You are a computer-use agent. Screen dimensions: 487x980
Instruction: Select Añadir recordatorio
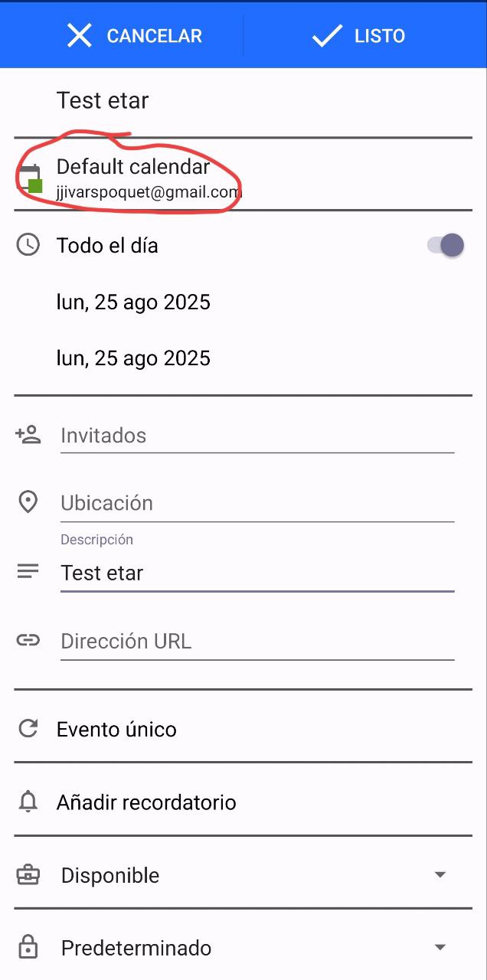tap(146, 802)
